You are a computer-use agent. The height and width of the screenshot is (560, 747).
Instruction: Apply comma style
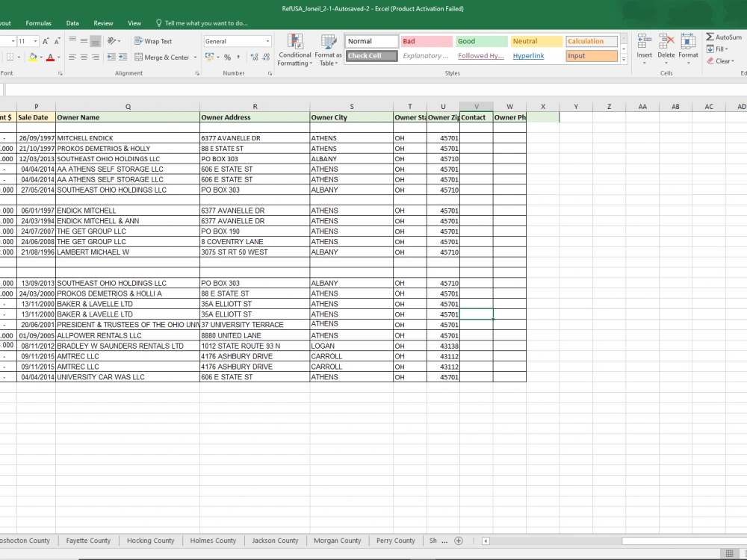pyautogui.click(x=238, y=57)
